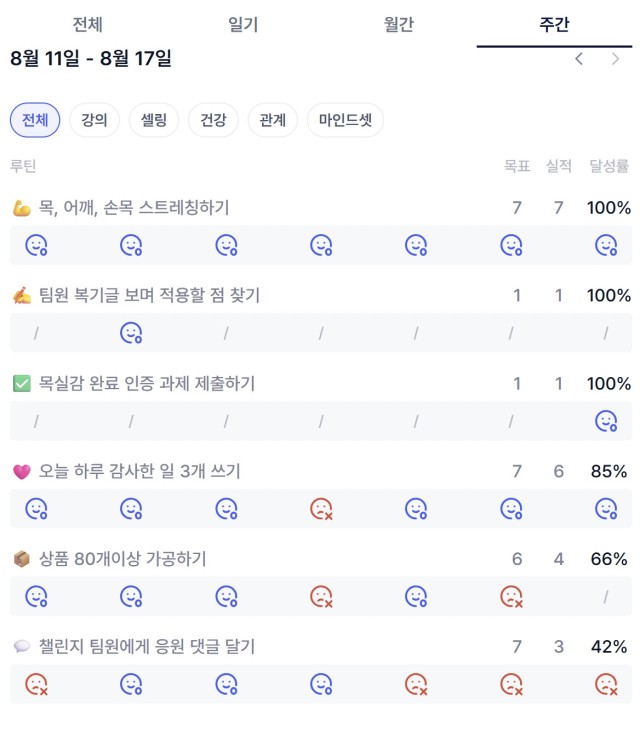The image size is (640, 742).
Task: Select the 관계 category chip
Action: [273, 120]
